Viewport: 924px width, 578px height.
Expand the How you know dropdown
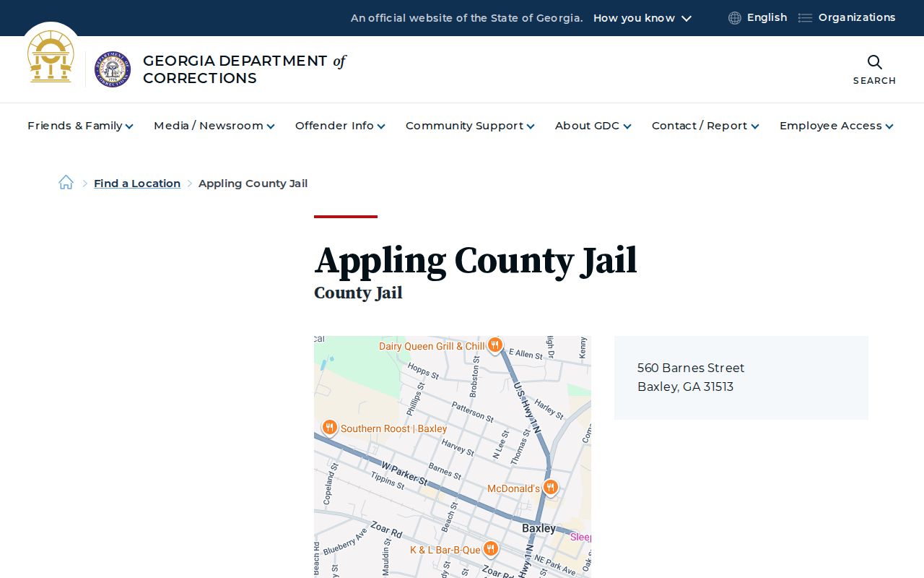tap(642, 18)
